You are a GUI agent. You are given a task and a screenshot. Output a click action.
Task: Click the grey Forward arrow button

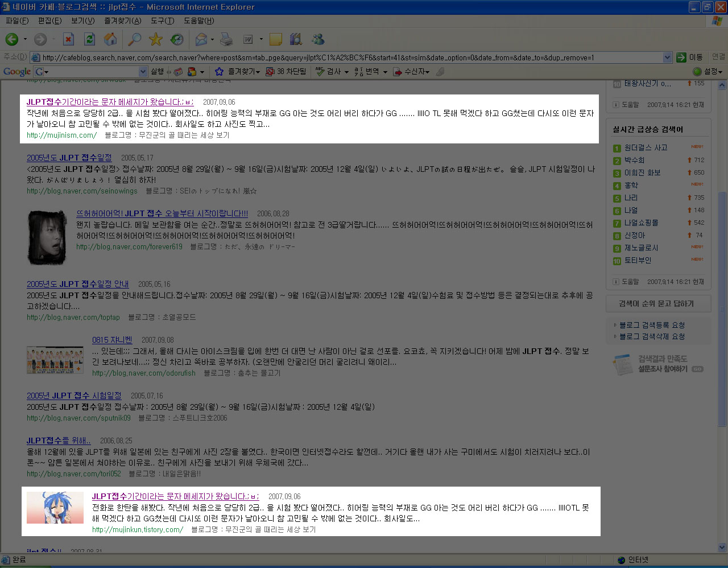pos(40,39)
